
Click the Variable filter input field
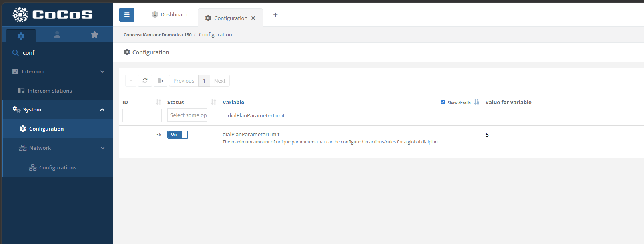(351, 115)
